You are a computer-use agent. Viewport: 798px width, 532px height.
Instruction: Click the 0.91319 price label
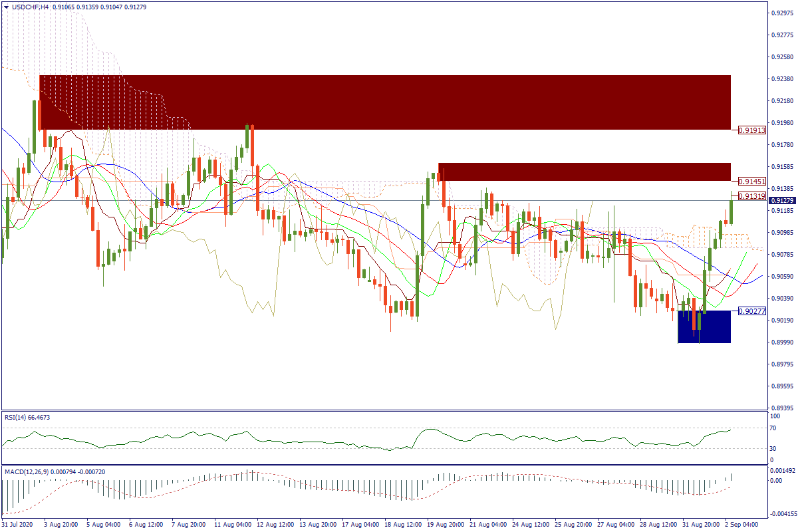click(x=752, y=196)
